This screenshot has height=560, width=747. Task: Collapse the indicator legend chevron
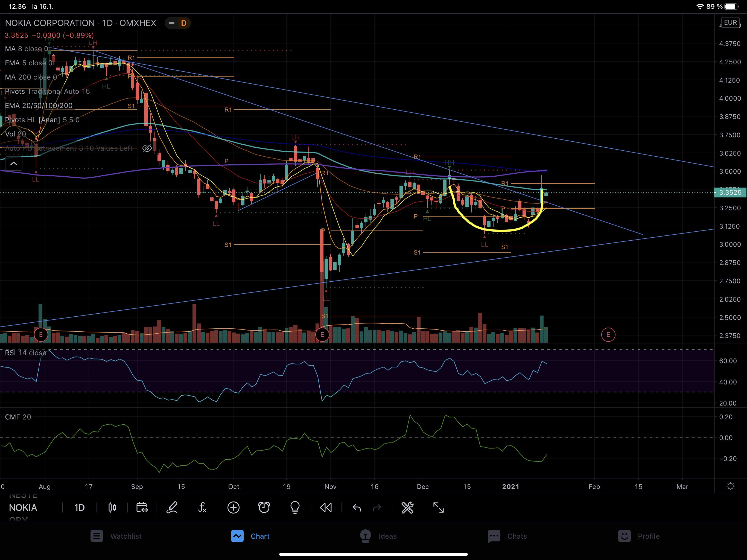(14, 164)
